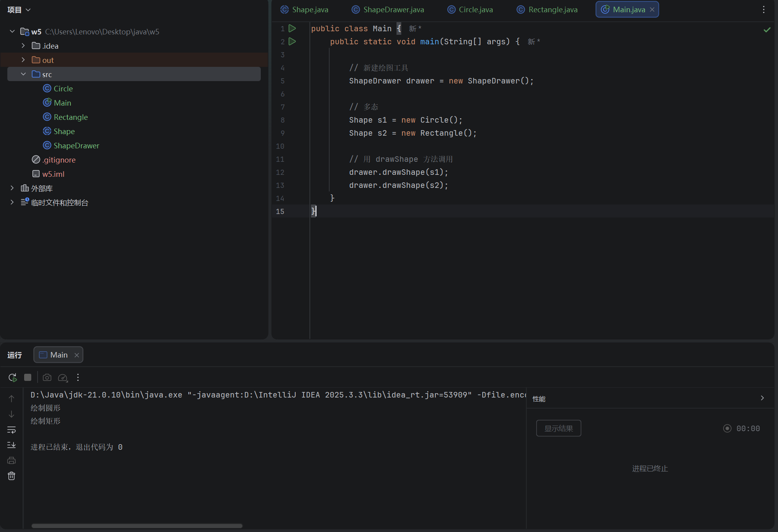Toggle soft-wrap icon in console sidebar
The width and height of the screenshot is (778, 532).
pyautogui.click(x=11, y=430)
